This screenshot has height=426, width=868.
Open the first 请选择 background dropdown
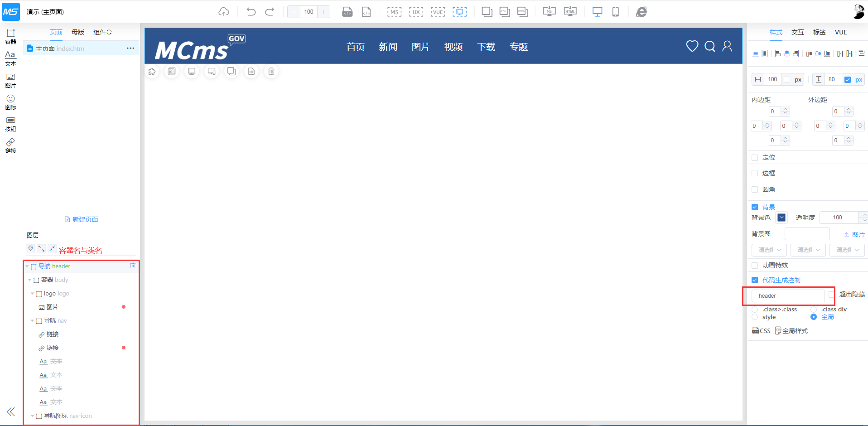coord(769,250)
